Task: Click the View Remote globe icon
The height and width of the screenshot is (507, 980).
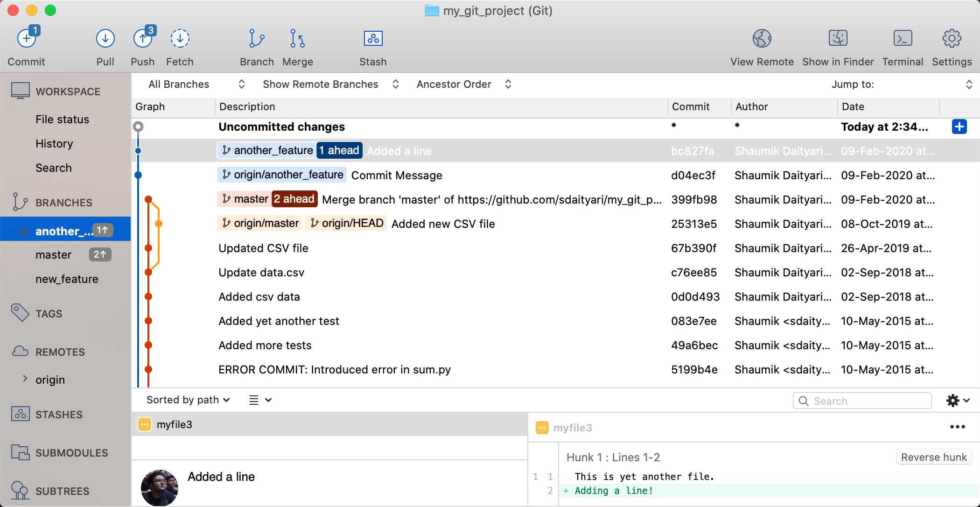Action: pyautogui.click(x=762, y=38)
